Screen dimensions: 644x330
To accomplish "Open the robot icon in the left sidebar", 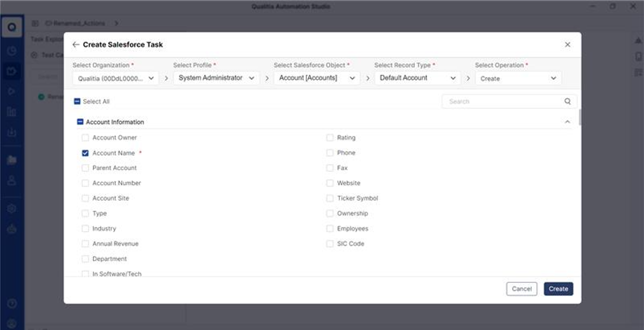I will 12,229.
